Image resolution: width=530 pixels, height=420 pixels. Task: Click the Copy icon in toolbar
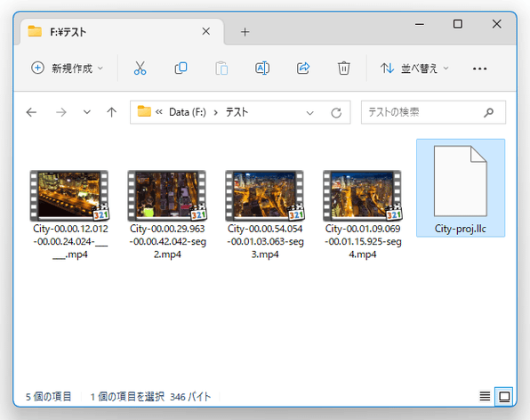181,69
